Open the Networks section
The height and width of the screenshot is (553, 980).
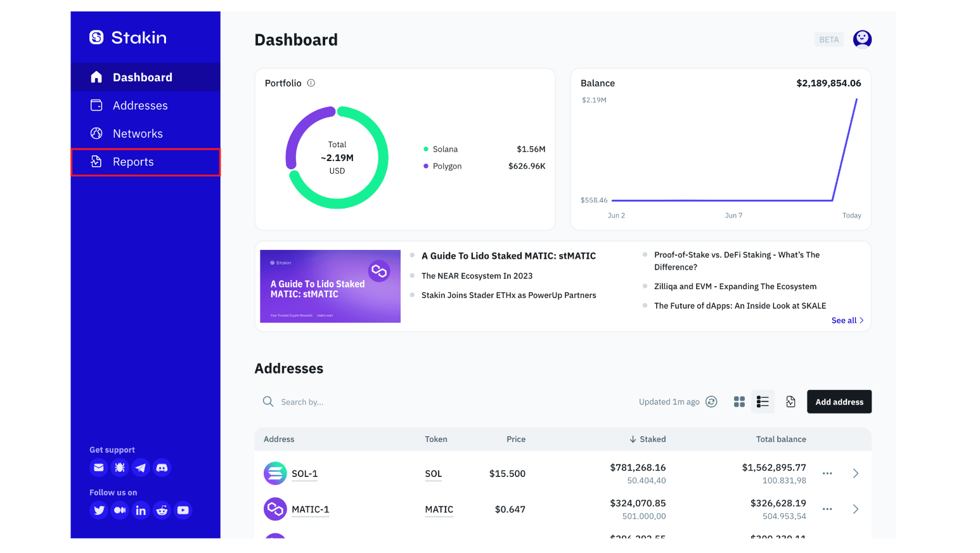[x=138, y=133]
